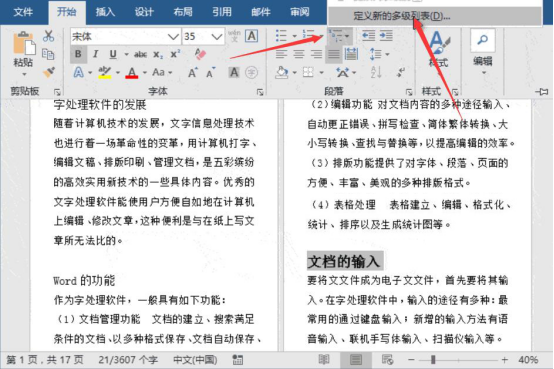Click the numbered list icon
The height and width of the screenshot is (369, 554).
(308, 36)
